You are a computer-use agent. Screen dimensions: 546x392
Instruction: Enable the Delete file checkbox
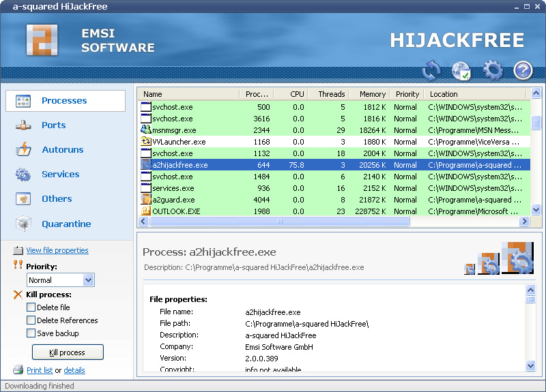click(31, 307)
